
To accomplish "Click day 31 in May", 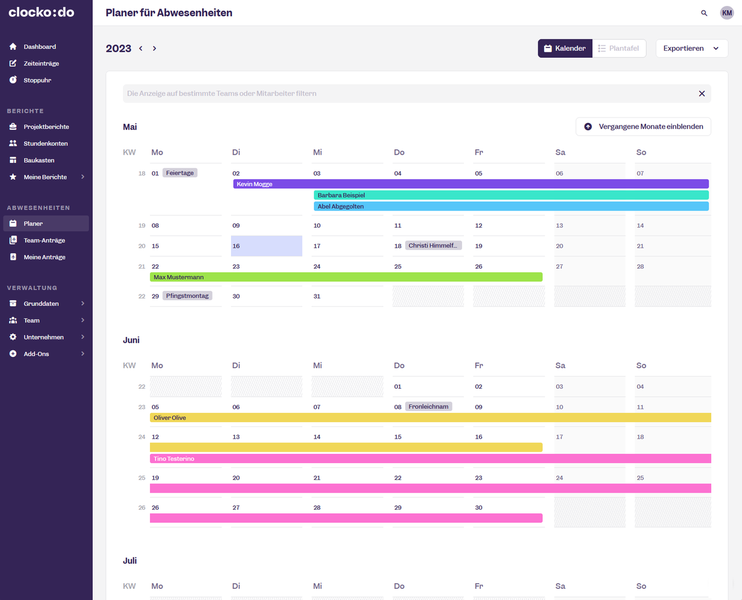I will [x=347, y=296].
